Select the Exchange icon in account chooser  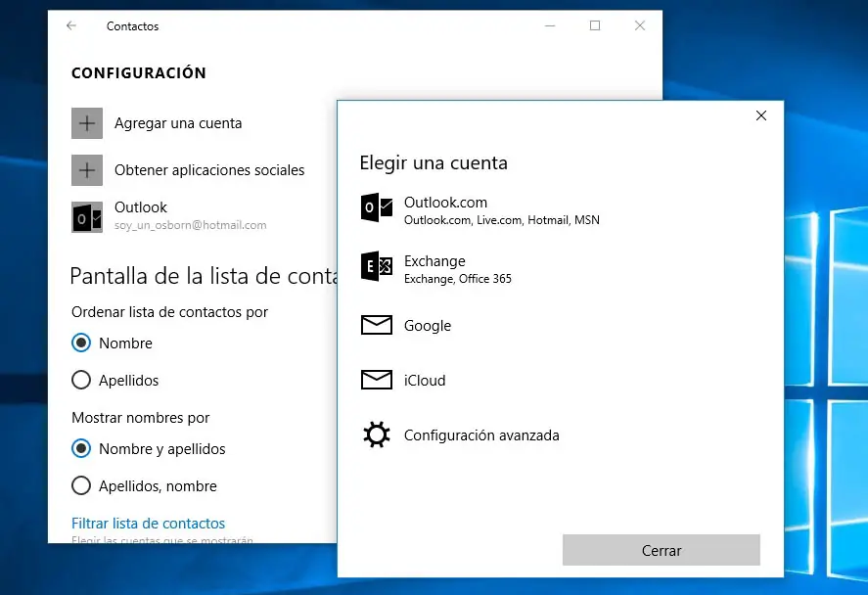377,266
